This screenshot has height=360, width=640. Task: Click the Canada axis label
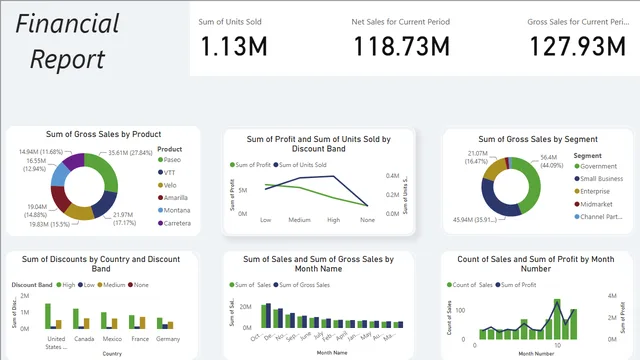point(84,339)
